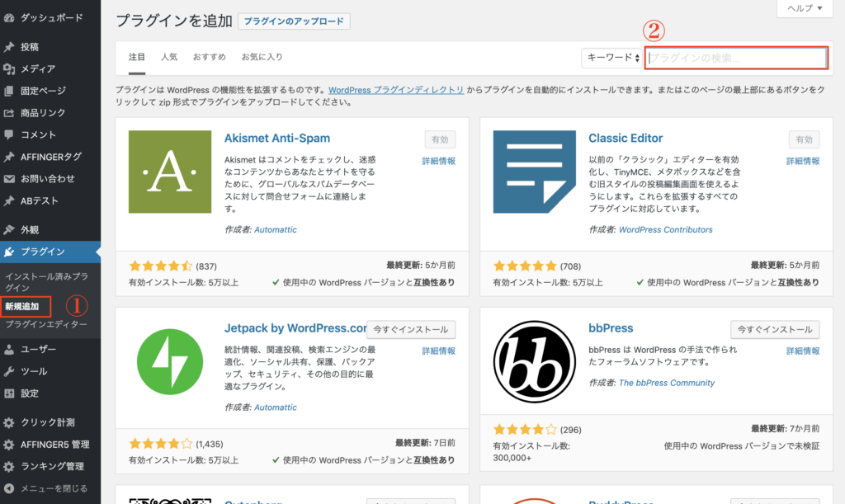Open the WordPress プラグインディレクトリ link

396,90
